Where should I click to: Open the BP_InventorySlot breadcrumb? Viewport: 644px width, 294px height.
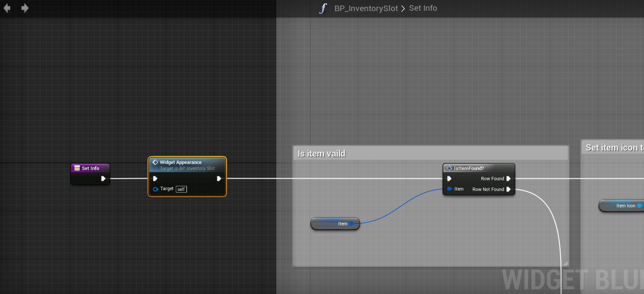click(366, 9)
